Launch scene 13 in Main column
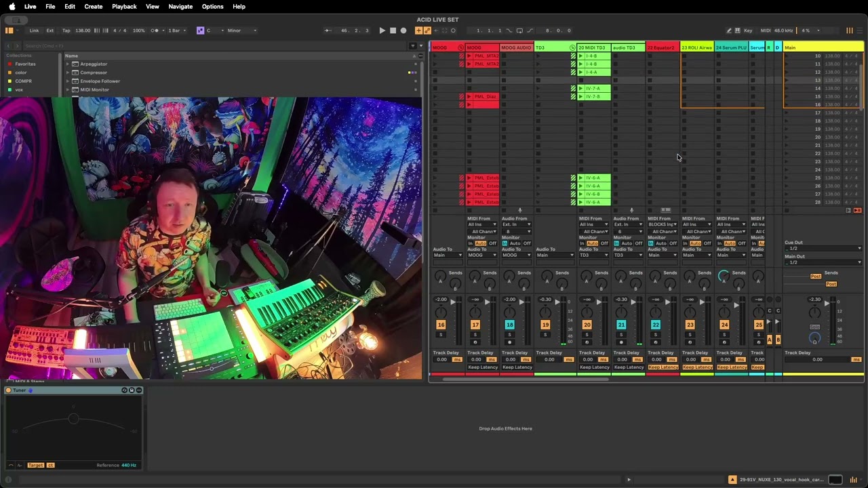The width and height of the screenshot is (868, 488). tap(788, 80)
